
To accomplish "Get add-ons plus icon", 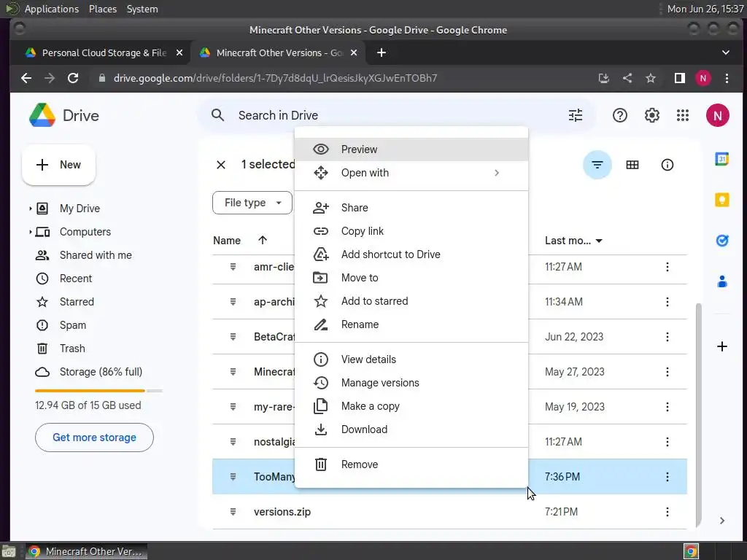I will 721,346.
